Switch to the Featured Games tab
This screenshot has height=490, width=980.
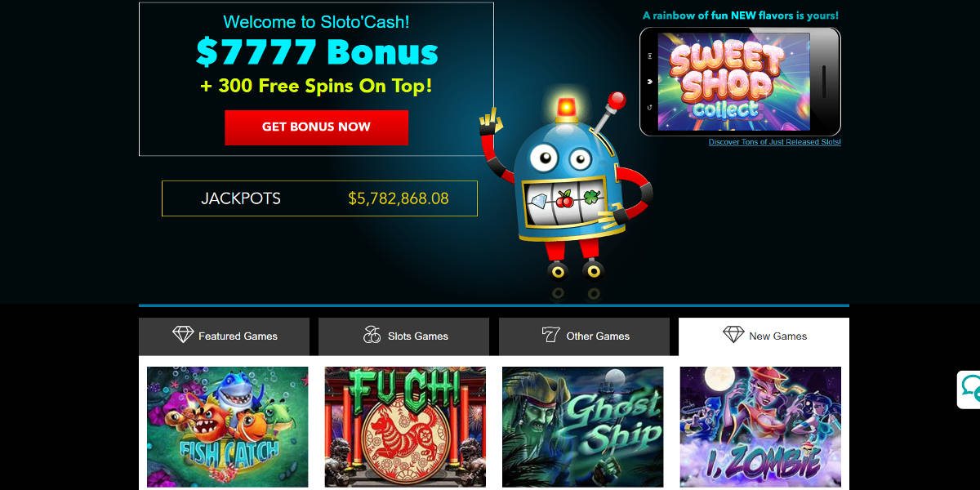point(224,336)
